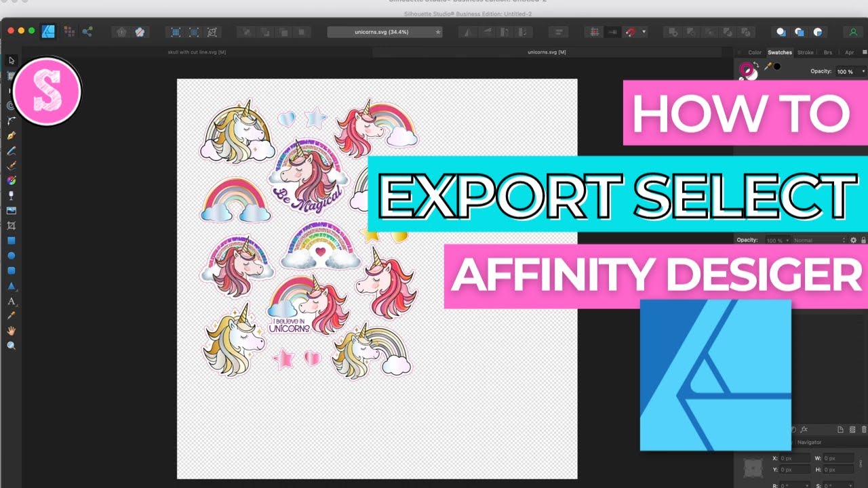
Task: Click the layer effects fx button
Action: (804, 429)
